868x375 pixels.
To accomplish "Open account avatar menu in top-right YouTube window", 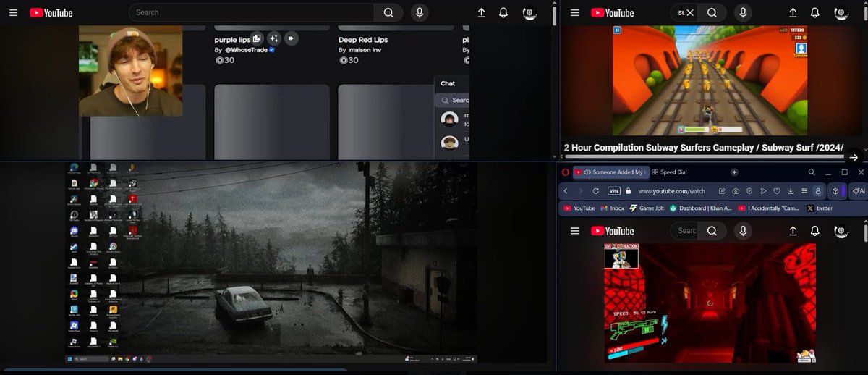I will pos(841,12).
